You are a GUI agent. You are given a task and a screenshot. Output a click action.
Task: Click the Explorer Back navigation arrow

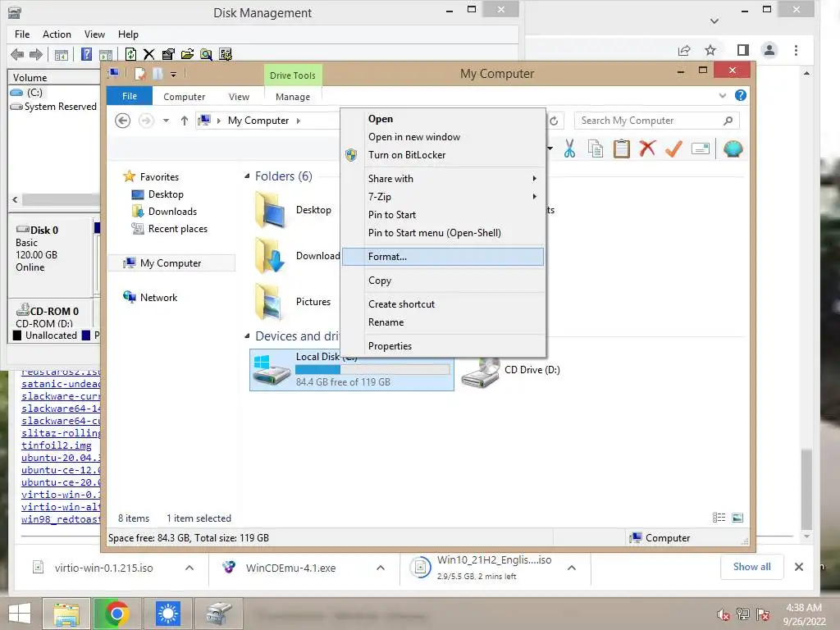(123, 121)
